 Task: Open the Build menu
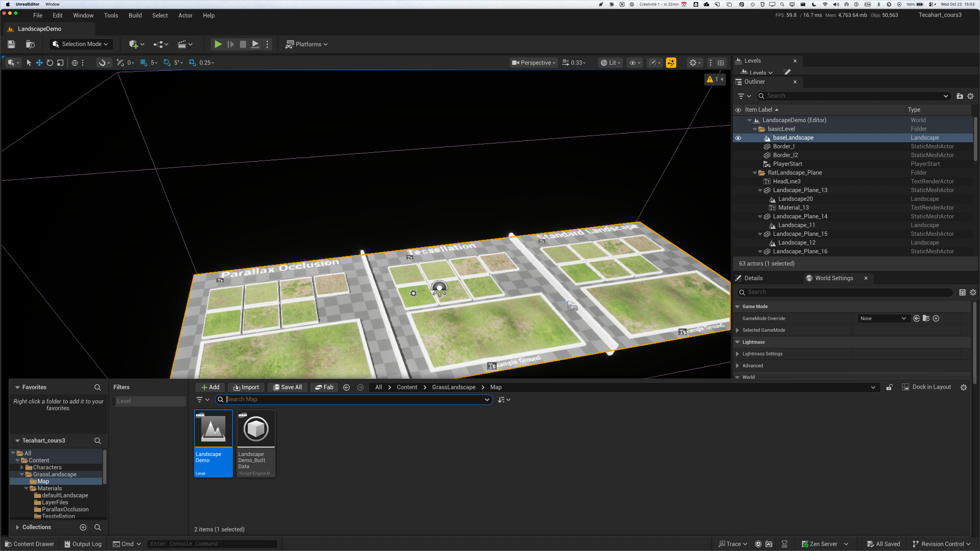pyautogui.click(x=135, y=16)
